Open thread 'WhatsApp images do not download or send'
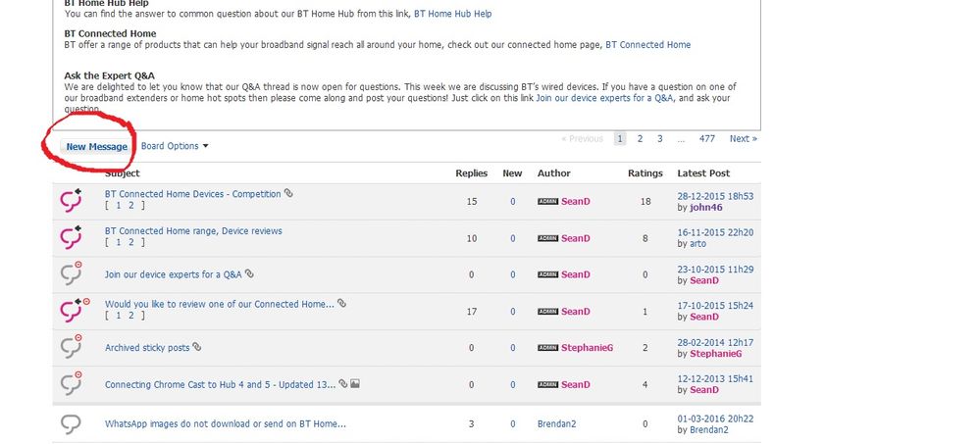Screen dimensions: 980x444 pyautogui.click(x=225, y=424)
